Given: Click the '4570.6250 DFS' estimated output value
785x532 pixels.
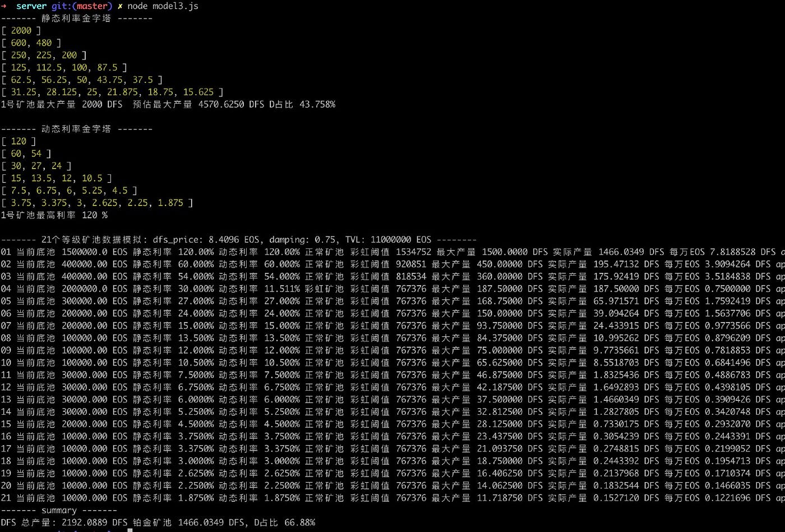Looking at the screenshot, I should click(232, 105).
